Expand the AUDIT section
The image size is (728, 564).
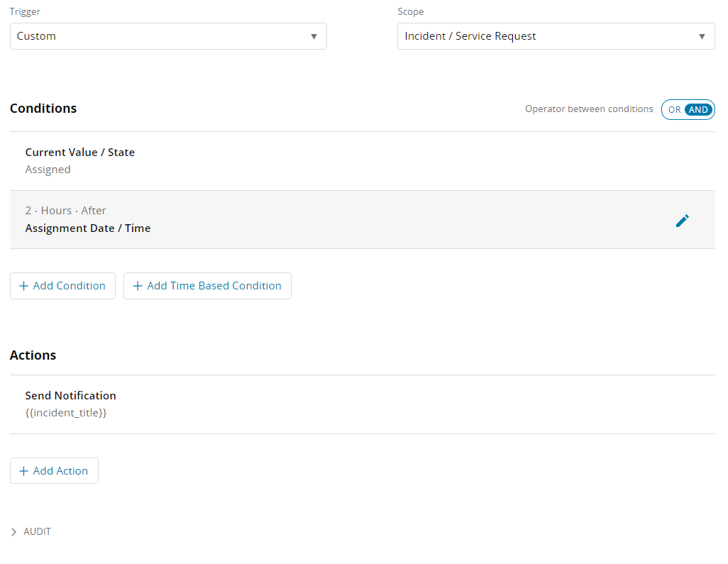31,531
